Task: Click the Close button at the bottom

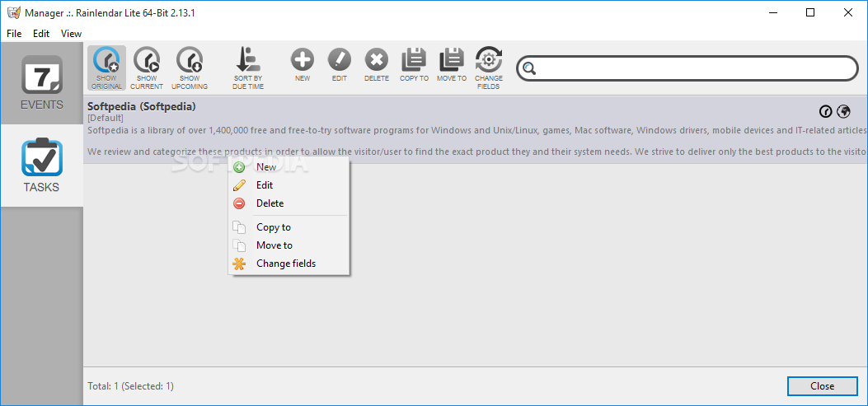Action: click(x=822, y=386)
